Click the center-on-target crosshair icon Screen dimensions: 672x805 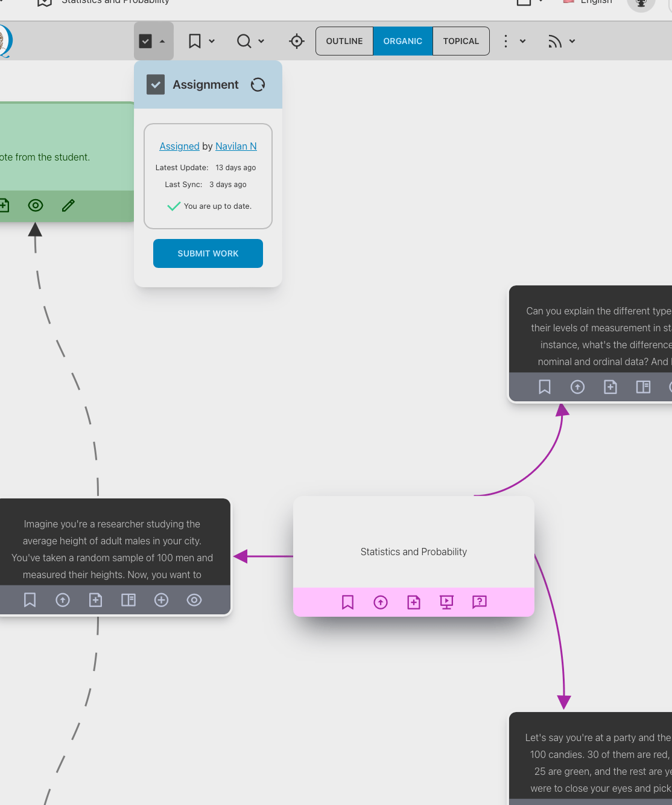296,41
